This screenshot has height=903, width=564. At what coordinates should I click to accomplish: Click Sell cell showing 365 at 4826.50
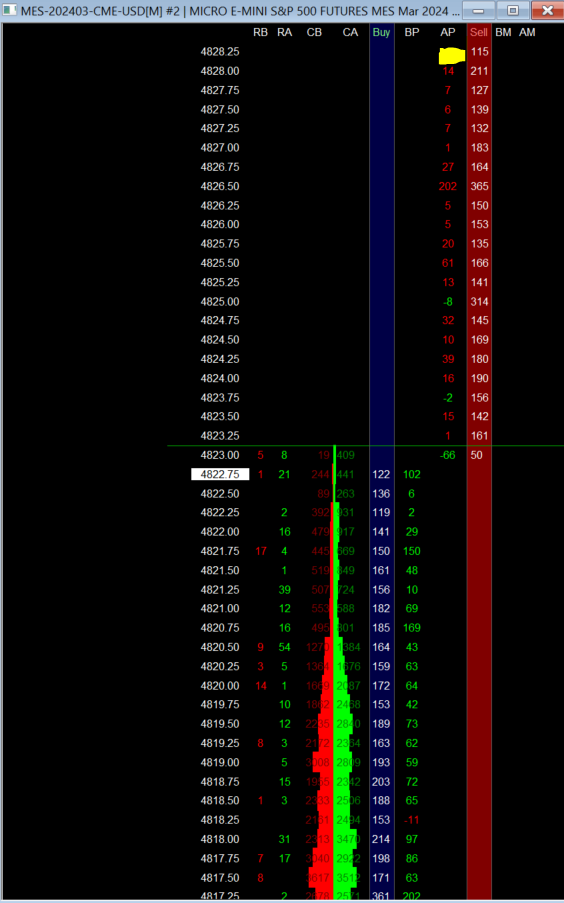[x=479, y=186]
